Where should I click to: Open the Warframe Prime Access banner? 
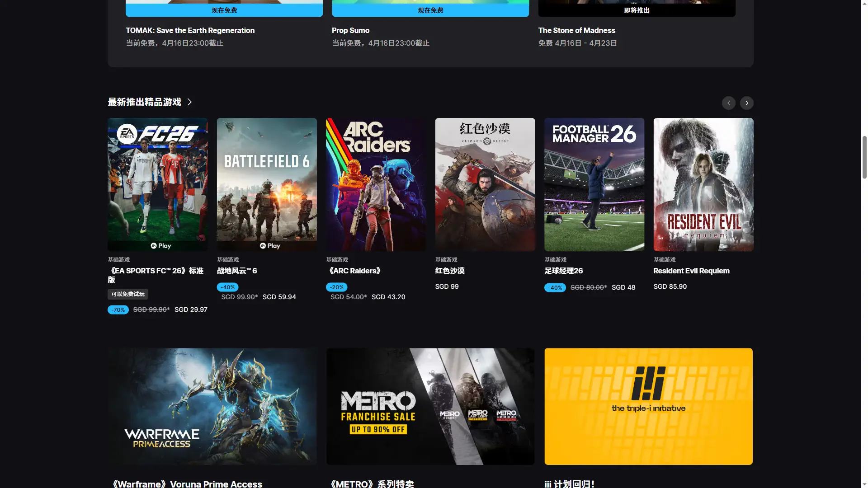[212, 406]
